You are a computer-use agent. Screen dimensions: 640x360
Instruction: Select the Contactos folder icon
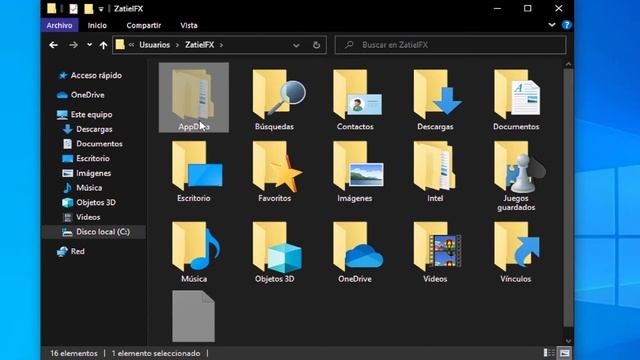358,95
